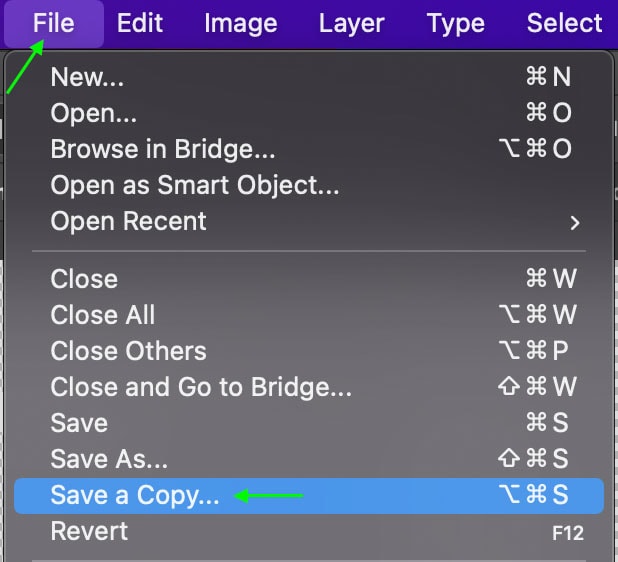Viewport: 618px width, 562px height.
Task: Choose Close Others option
Action: pos(128,351)
